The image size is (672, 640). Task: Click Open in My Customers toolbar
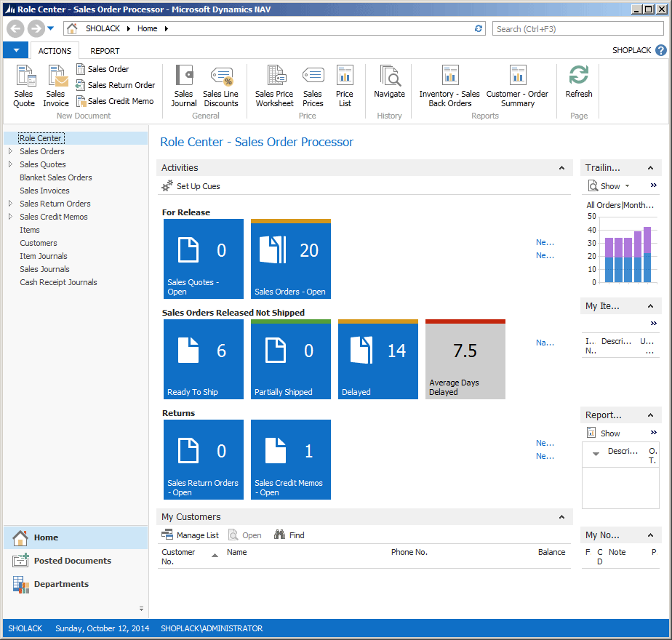244,535
